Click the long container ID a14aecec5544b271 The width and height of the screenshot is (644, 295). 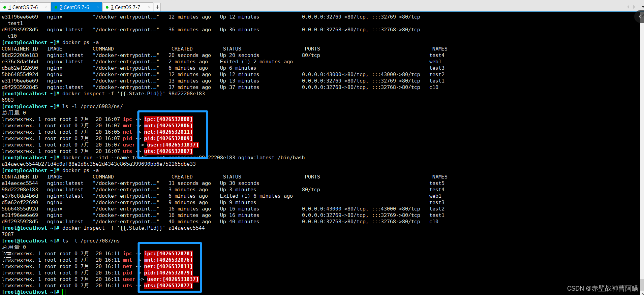(99, 164)
